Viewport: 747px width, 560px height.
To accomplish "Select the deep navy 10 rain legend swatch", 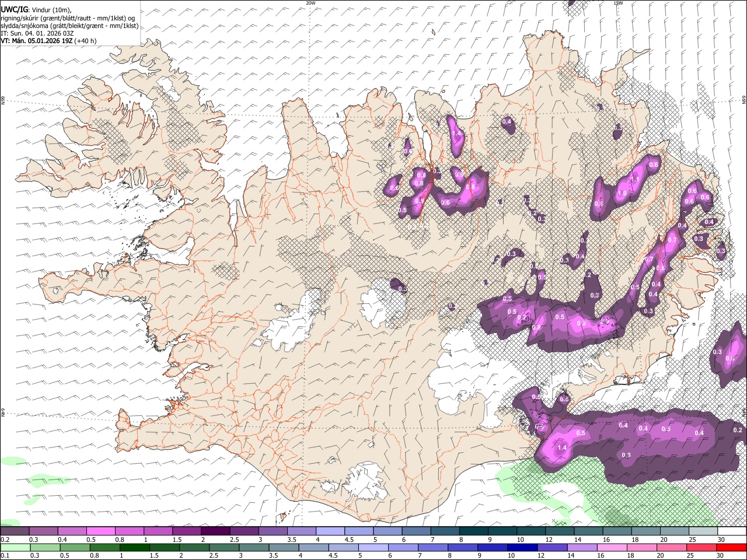I will coord(522,547).
